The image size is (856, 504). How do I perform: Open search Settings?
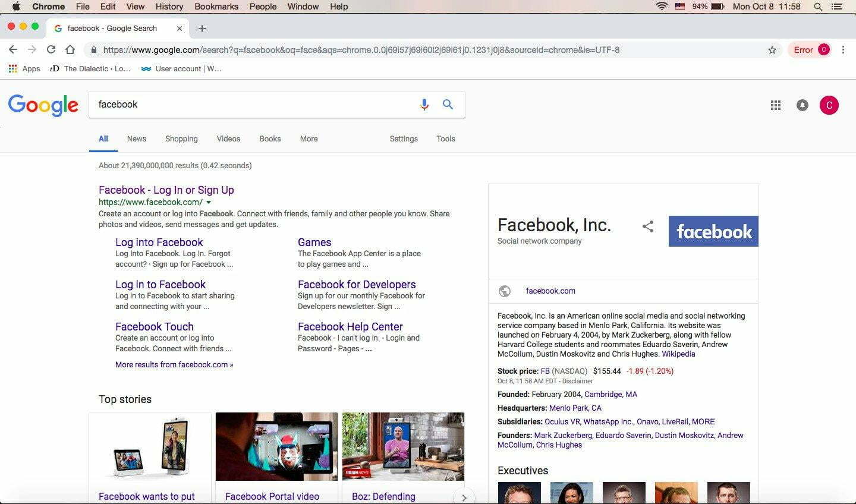pyautogui.click(x=404, y=138)
